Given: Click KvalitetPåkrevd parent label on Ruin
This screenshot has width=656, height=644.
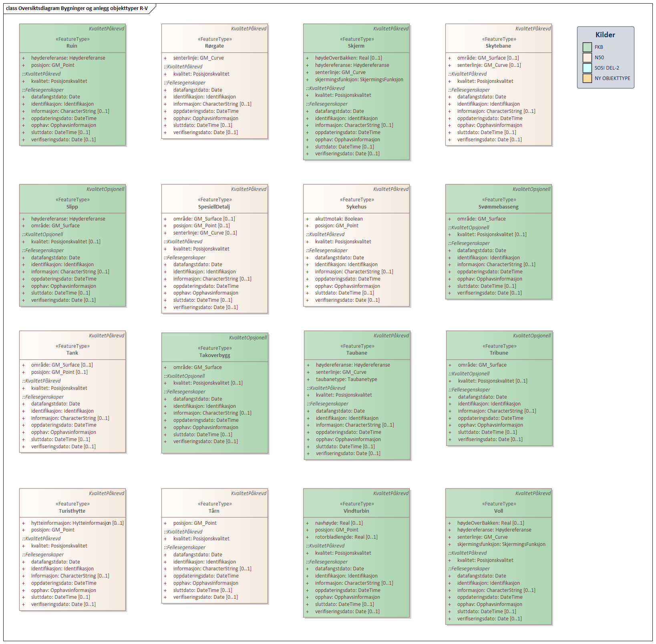Looking at the screenshot, I should [107, 29].
